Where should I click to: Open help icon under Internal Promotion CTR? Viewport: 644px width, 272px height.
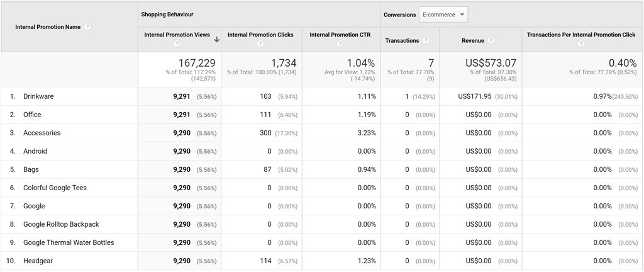[x=340, y=43]
